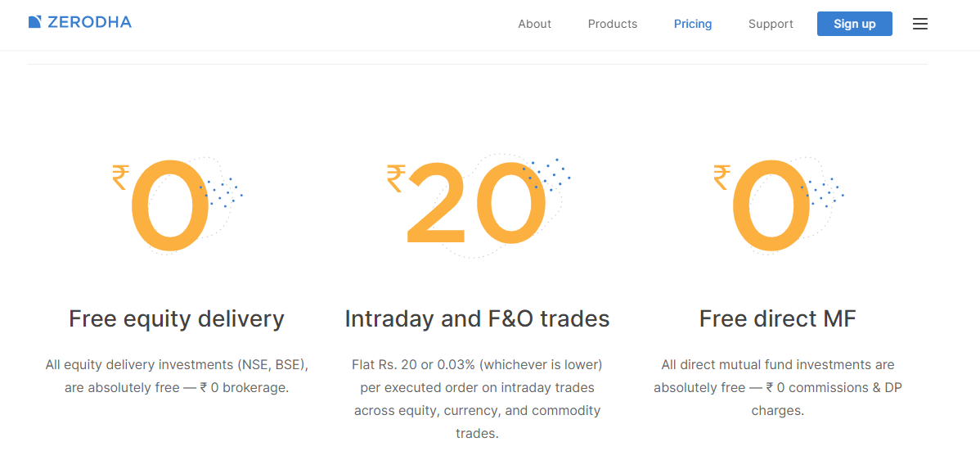Screen dimensions: 980x460
Task: Click the rupee symbol beside the large 20
Action: point(396,178)
